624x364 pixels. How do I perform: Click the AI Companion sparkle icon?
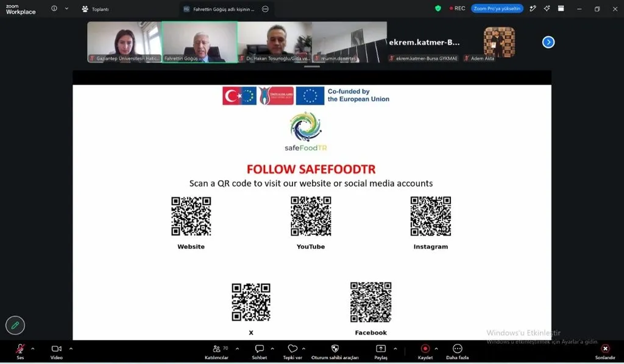click(547, 9)
